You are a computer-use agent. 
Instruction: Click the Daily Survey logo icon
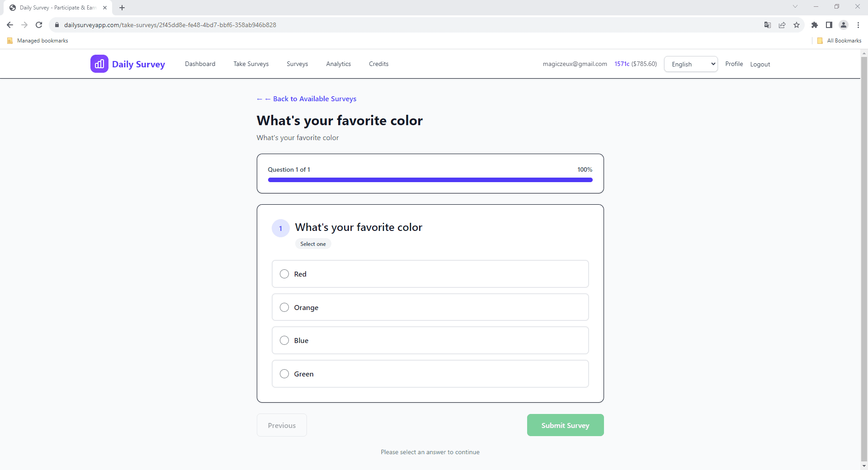[99, 64]
